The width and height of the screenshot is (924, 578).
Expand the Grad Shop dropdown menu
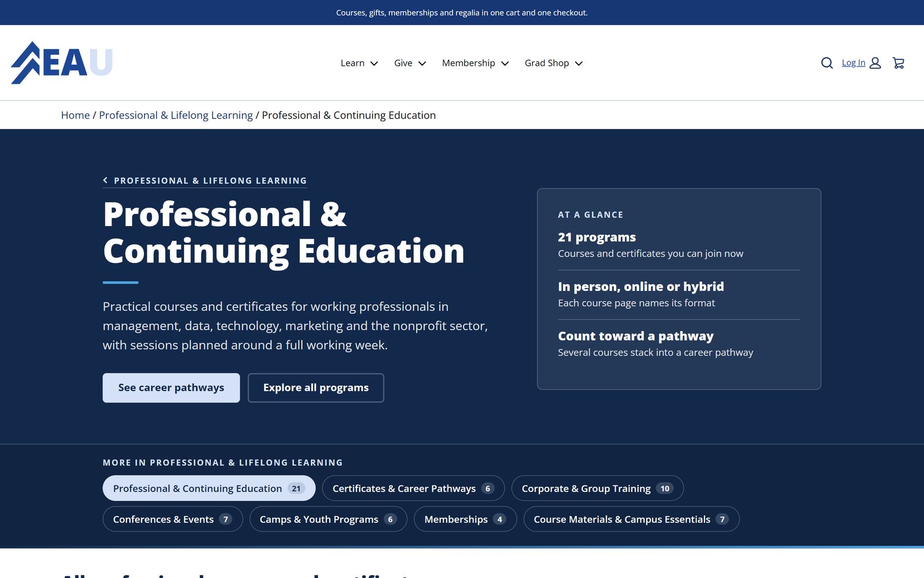553,63
